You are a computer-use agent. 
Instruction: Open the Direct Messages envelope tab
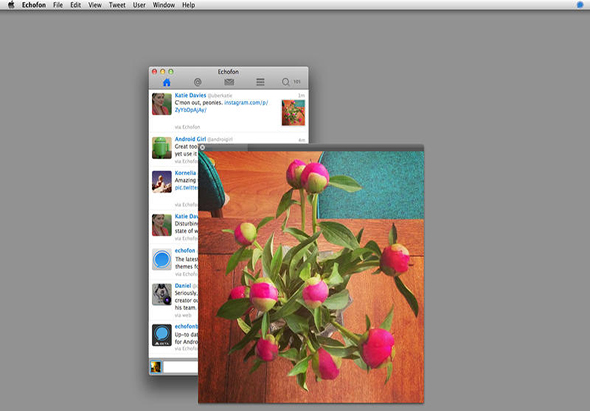[x=229, y=82]
